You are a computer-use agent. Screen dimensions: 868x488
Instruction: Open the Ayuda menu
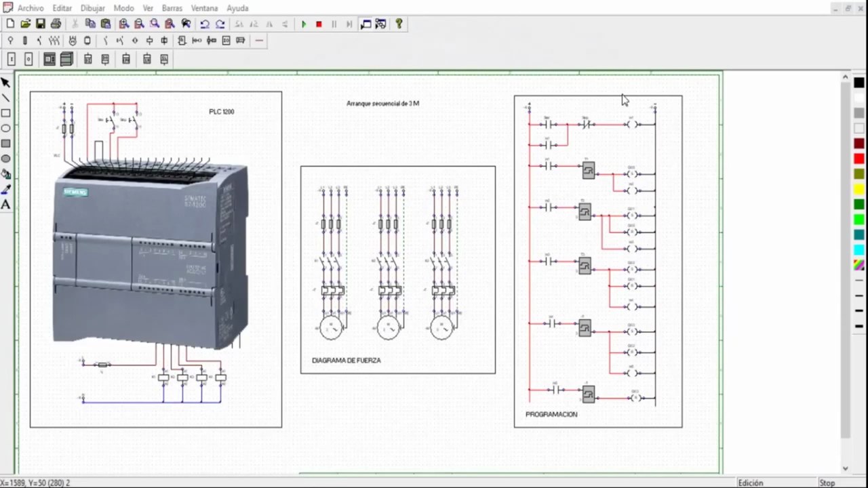click(237, 8)
